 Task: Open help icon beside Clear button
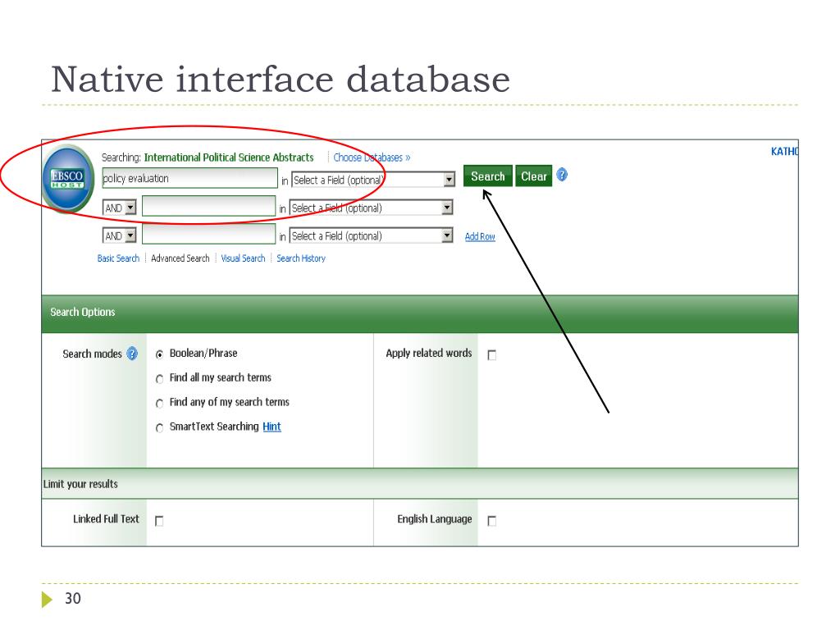[561, 175]
